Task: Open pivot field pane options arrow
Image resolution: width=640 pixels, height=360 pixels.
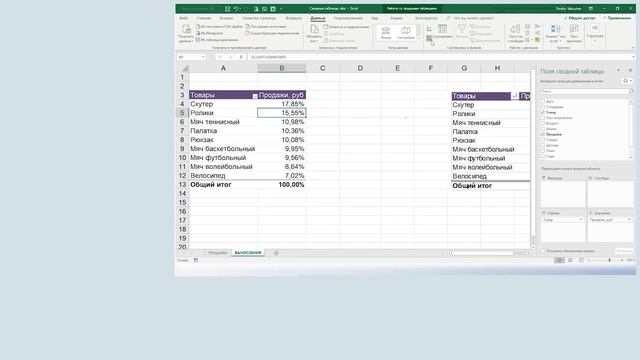Action: 618,71
